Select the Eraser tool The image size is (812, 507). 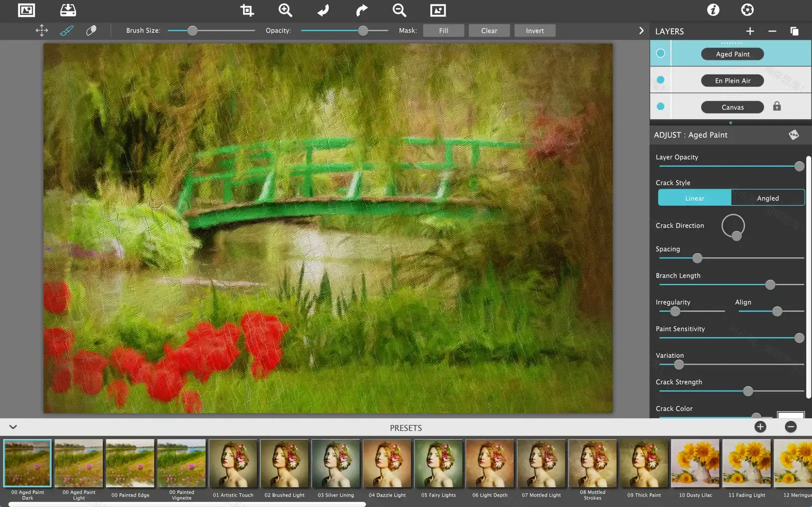92,30
